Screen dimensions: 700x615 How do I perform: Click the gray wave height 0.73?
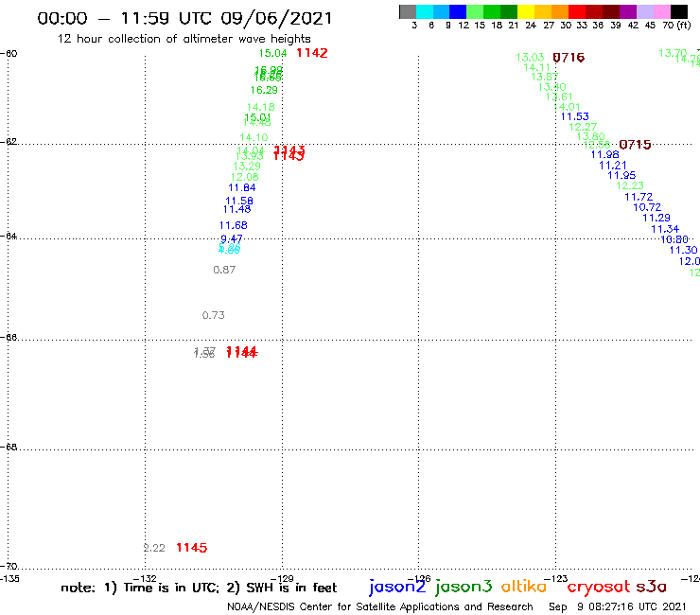click(214, 315)
